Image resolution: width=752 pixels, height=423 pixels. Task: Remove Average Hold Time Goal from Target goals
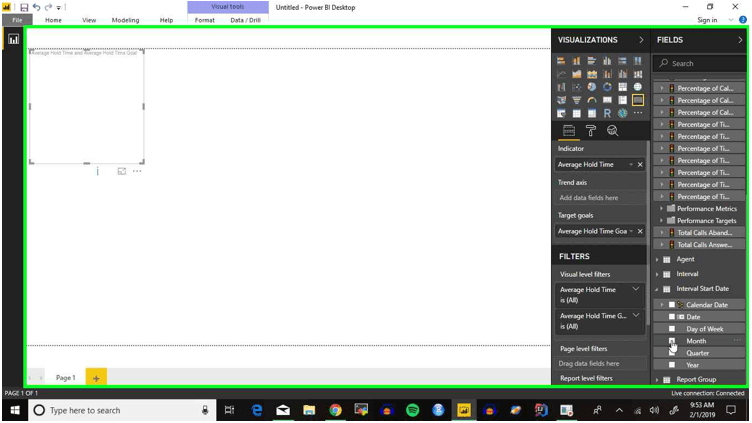point(640,231)
